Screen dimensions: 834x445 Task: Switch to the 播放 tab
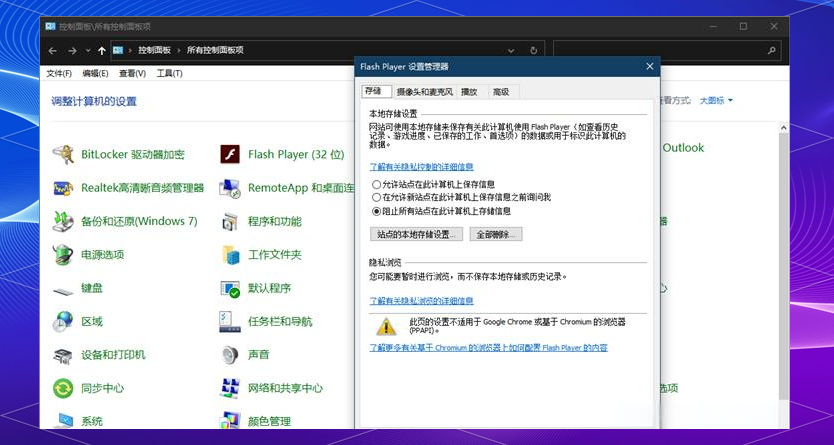coord(469,92)
